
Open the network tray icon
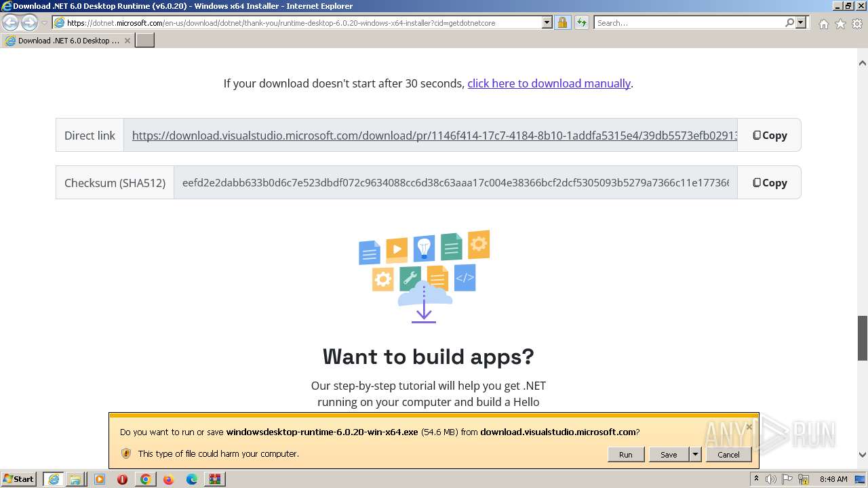pyautogui.click(x=804, y=479)
